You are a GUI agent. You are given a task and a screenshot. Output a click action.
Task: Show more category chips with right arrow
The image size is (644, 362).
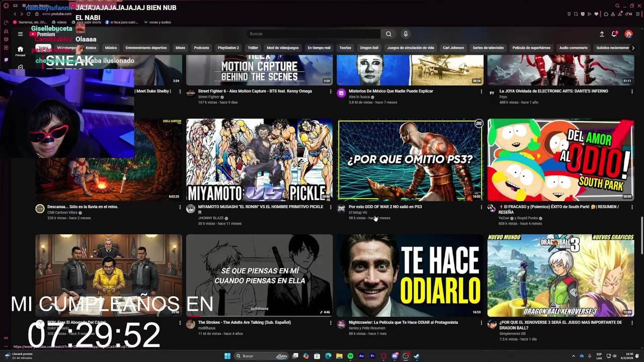632,48
